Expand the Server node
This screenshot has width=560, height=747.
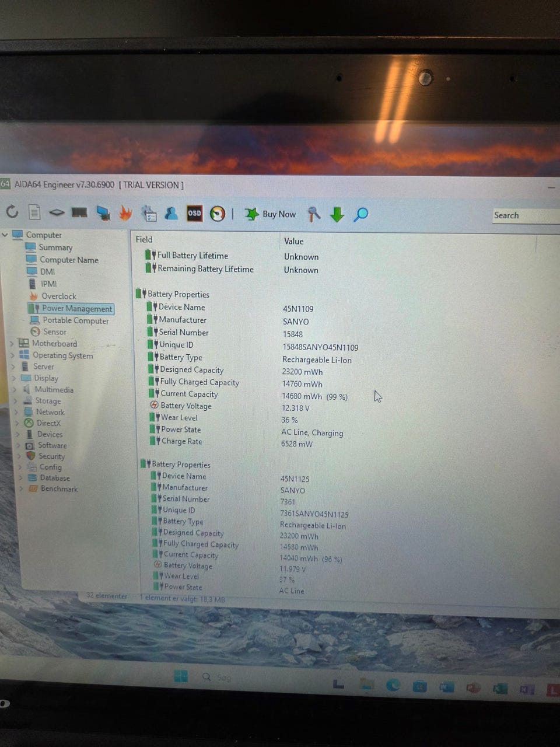(13, 366)
